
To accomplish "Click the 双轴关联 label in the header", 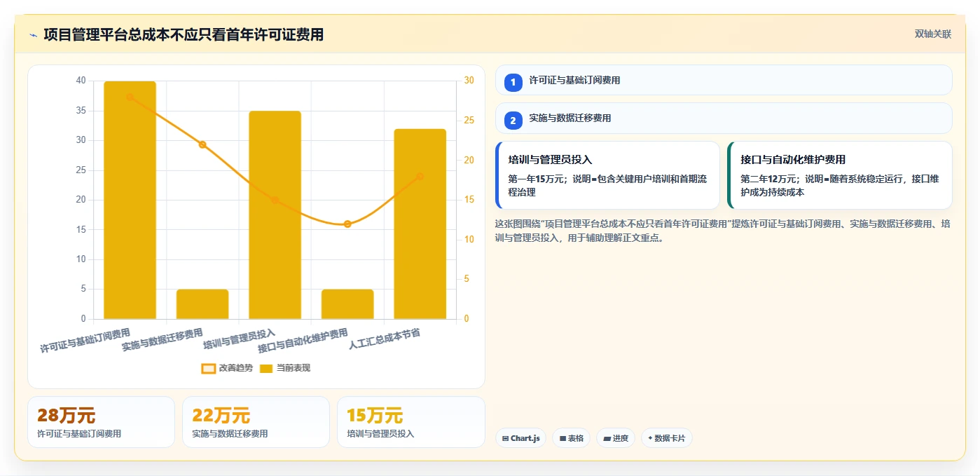I will point(932,34).
